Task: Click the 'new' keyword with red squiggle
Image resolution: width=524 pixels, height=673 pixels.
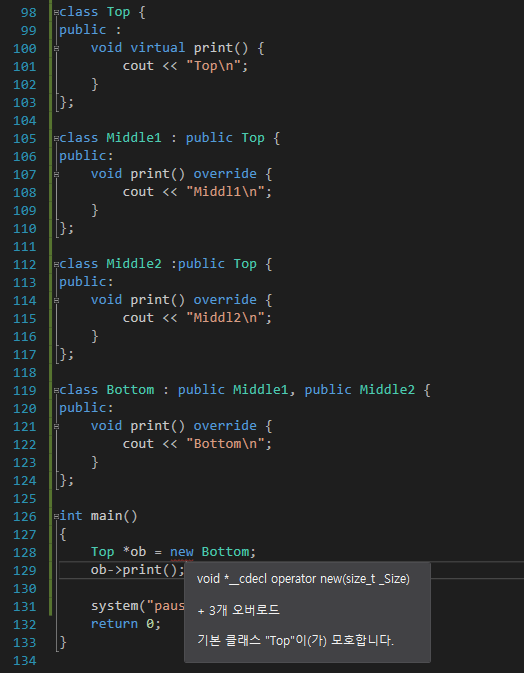Action: click(x=182, y=552)
